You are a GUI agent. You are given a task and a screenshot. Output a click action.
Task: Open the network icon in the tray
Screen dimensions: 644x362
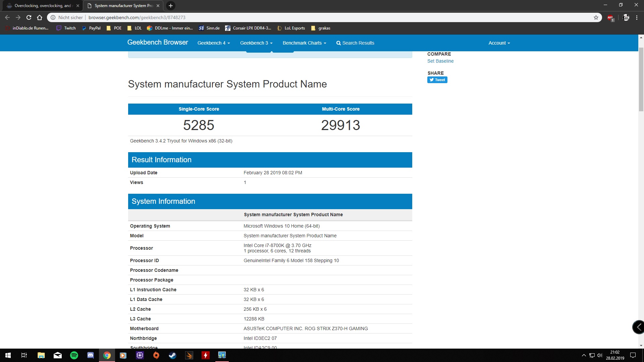tap(592, 355)
